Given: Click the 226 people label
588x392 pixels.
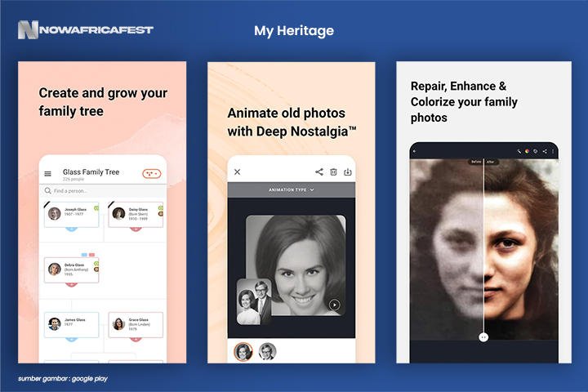Looking at the screenshot, I should (73, 180).
